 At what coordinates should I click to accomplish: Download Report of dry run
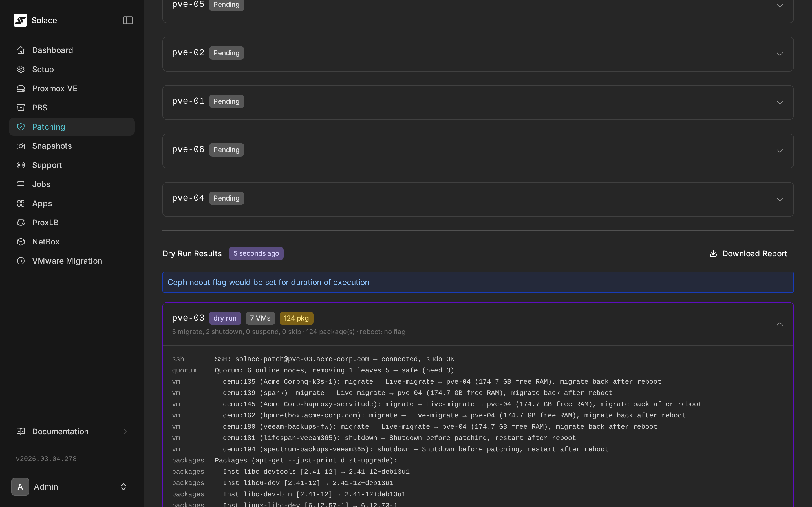click(x=748, y=253)
